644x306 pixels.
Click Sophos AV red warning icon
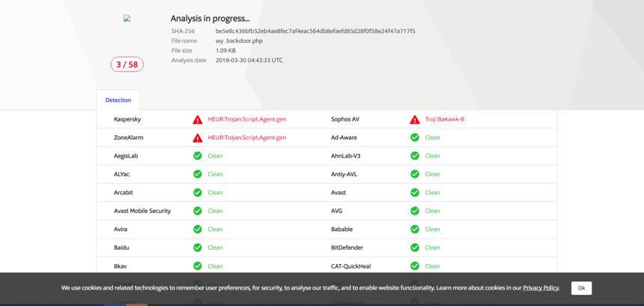tap(415, 120)
